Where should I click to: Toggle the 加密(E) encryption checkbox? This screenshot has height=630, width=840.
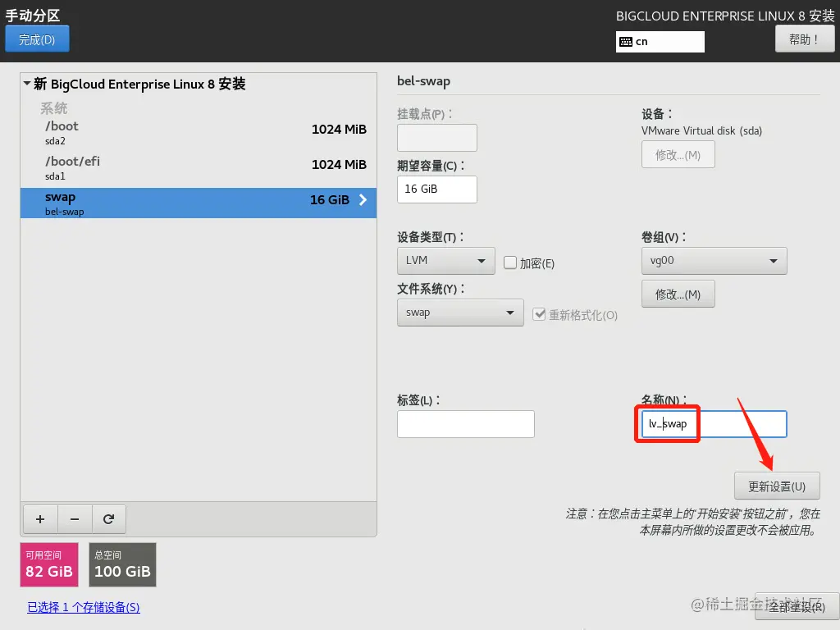click(x=510, y=262)
